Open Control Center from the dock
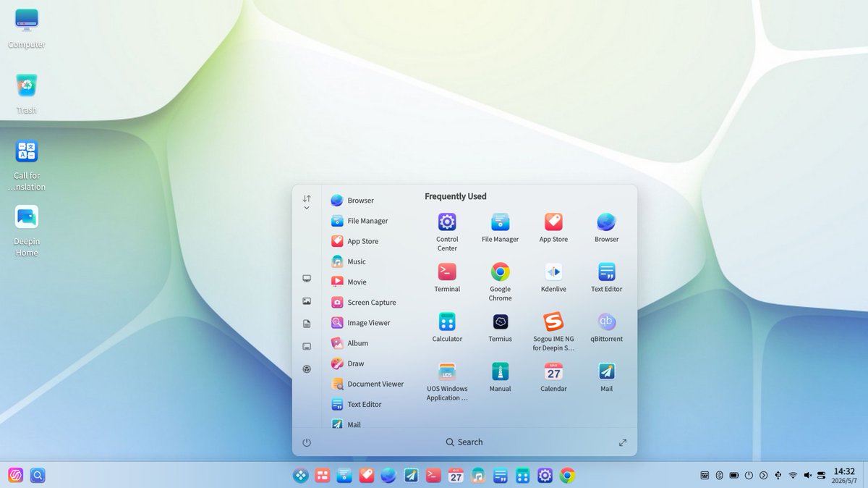 pyautogui.click(x=545, y=476)
